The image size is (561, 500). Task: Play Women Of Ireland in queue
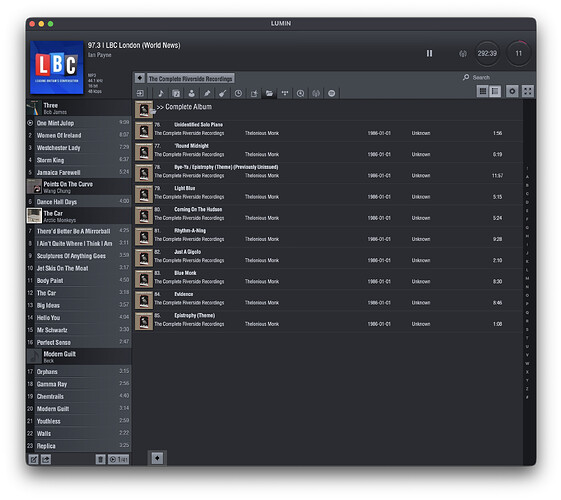pos(79,135)
